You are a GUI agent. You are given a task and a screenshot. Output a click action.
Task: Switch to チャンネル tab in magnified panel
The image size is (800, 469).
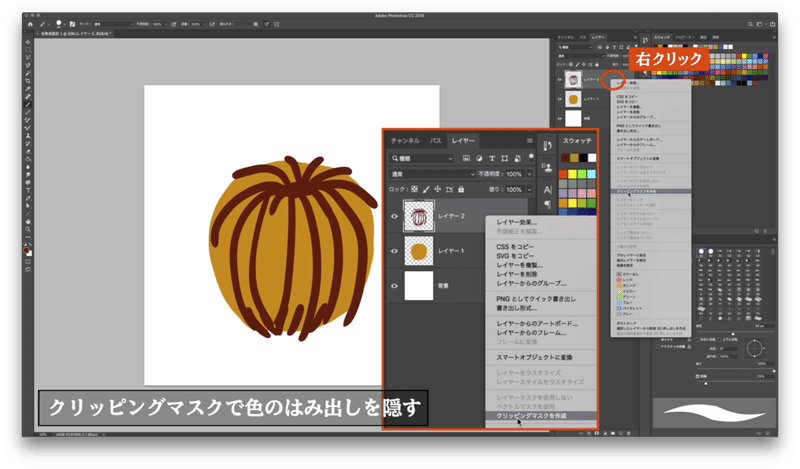tap(405, 141)
